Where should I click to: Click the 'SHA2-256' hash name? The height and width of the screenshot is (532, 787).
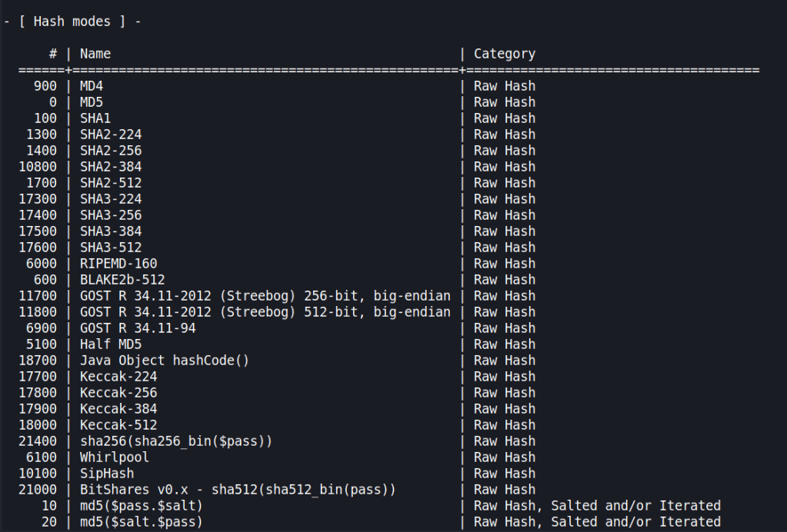coord(111,151)
